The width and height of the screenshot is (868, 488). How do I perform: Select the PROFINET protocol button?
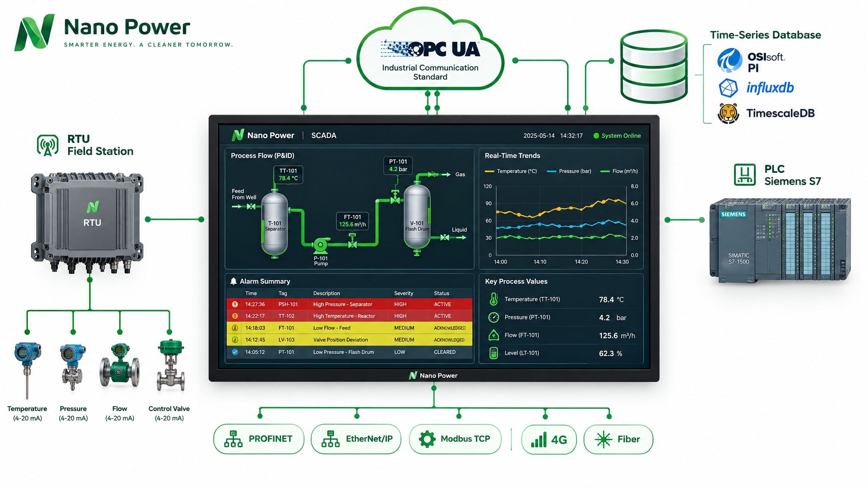259,439
